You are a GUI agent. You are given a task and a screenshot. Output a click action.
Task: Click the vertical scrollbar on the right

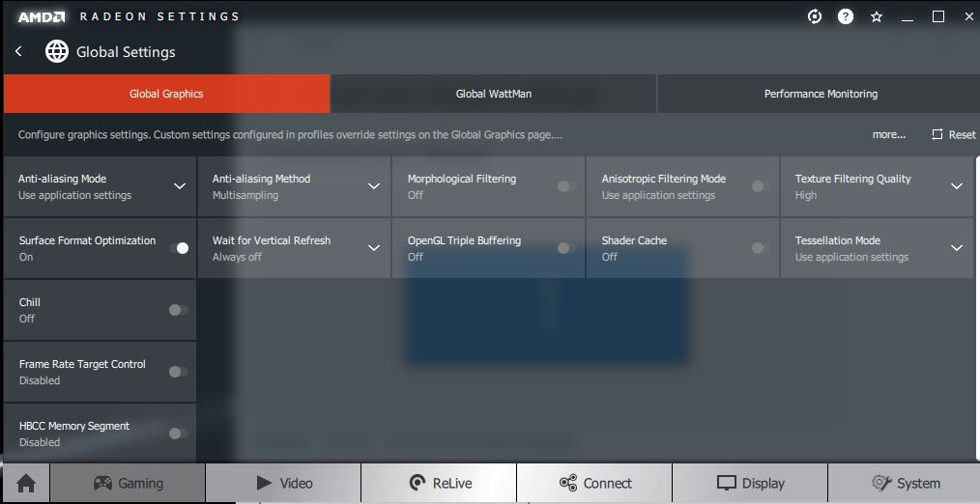[977, 309]
